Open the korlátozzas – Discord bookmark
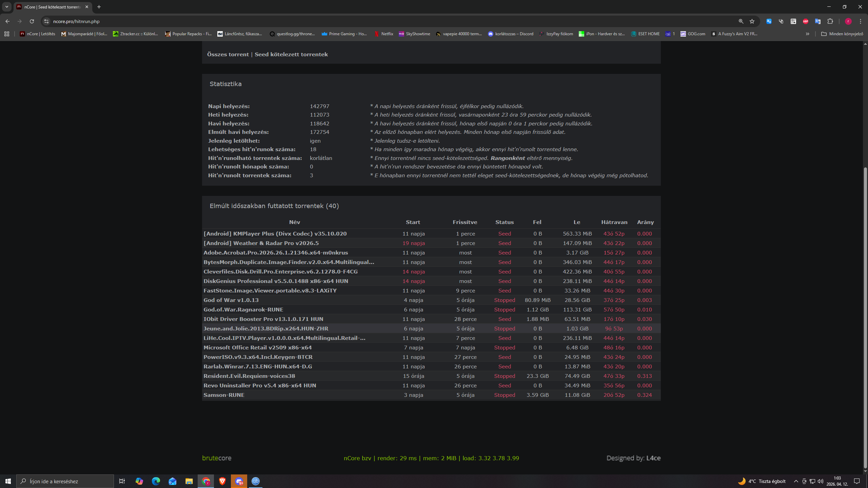This screenshot has width=868, height=488. (x=511, y=34)
